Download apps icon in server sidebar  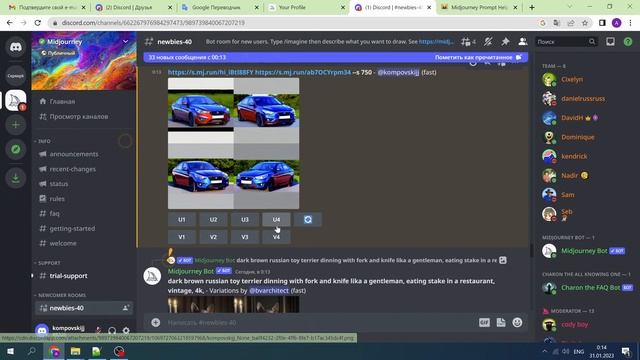tap(16, 178)
